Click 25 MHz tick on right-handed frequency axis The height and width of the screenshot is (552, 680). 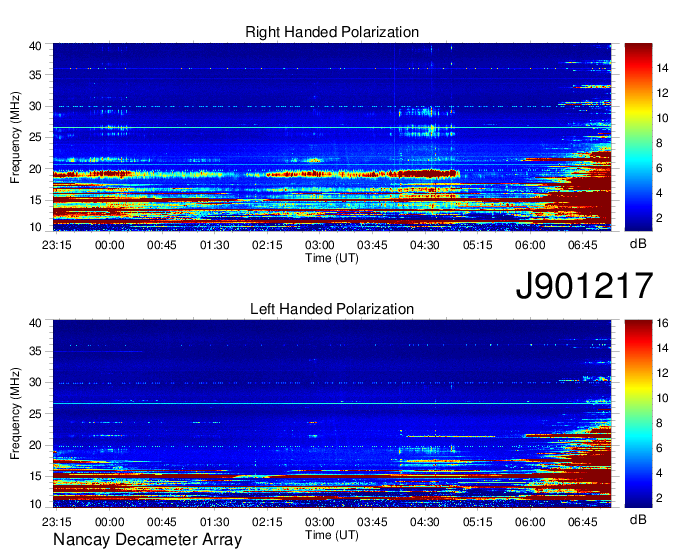(35, 137)
